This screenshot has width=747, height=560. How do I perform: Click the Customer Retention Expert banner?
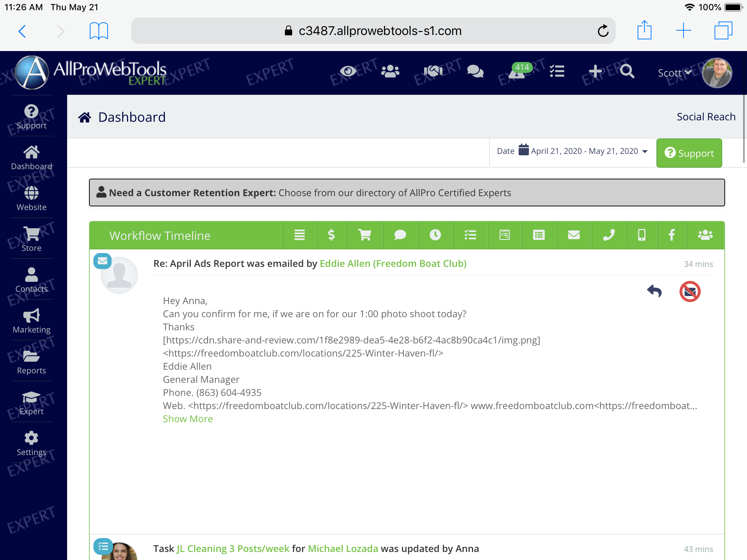pyautogui.click(x=407, y=192)
